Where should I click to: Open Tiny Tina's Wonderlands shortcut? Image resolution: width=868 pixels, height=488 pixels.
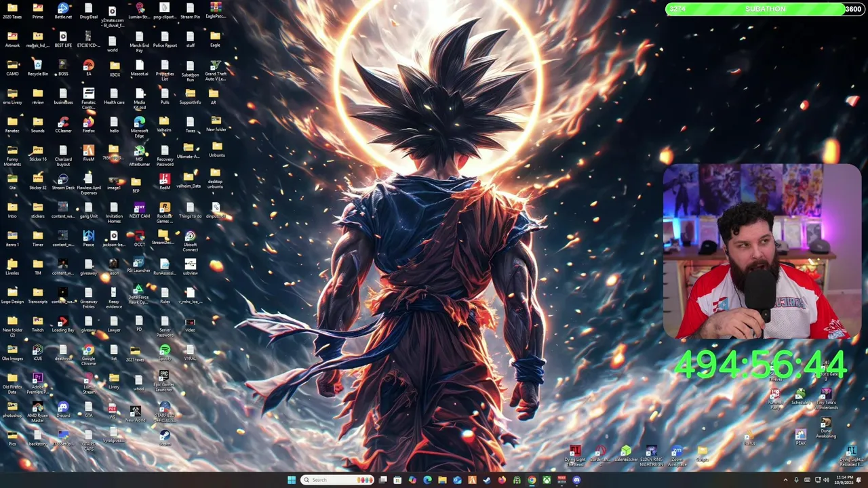point(826,400)
